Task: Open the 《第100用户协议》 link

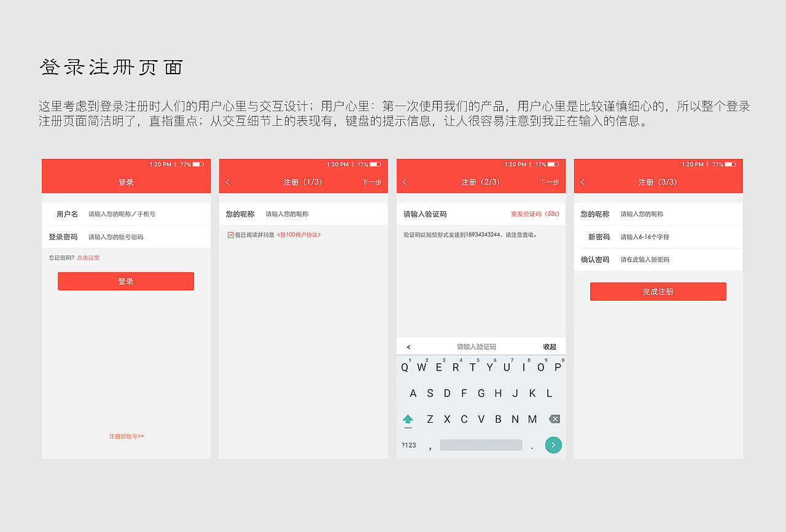Action: [x=299, y=235]
